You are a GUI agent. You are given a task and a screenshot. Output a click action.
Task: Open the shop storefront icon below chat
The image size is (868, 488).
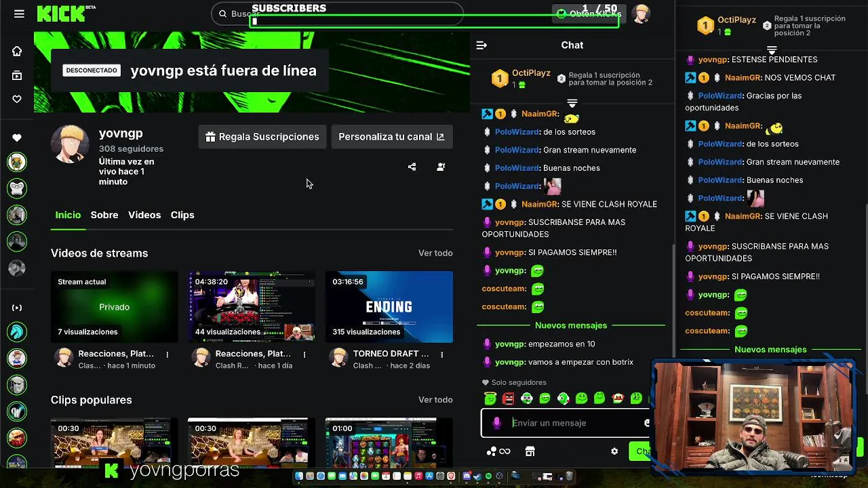[530, 451]
